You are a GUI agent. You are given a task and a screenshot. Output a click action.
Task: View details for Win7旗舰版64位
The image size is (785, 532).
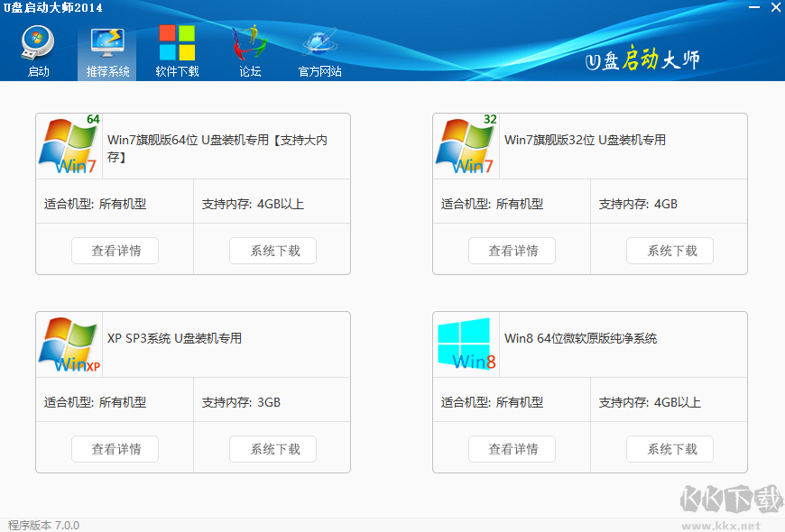pyautogui.click(x=115, y=251)
